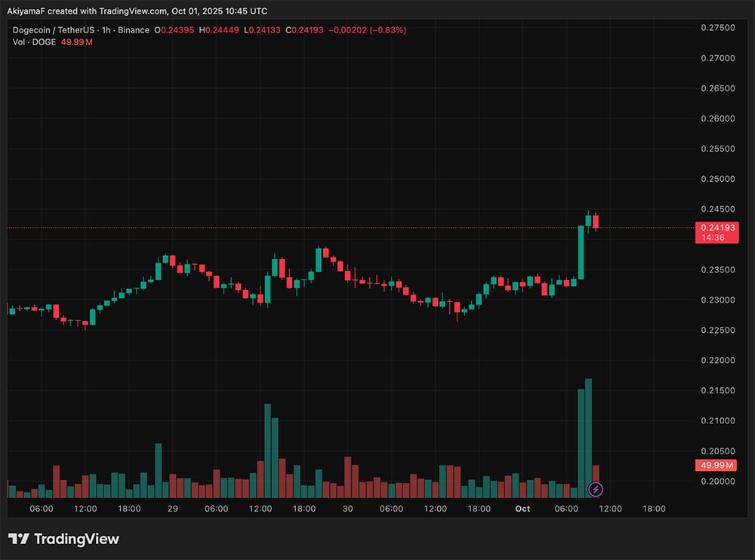This screenshot has height=560, width=755.
Task: Click the 0.27000 price axis label
Action: [x=718, y=58]
